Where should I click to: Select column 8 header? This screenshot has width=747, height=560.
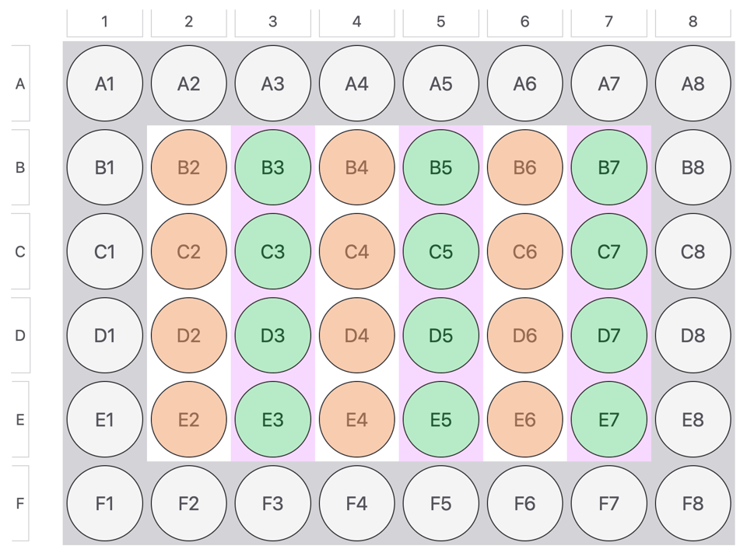pos(693,23)
